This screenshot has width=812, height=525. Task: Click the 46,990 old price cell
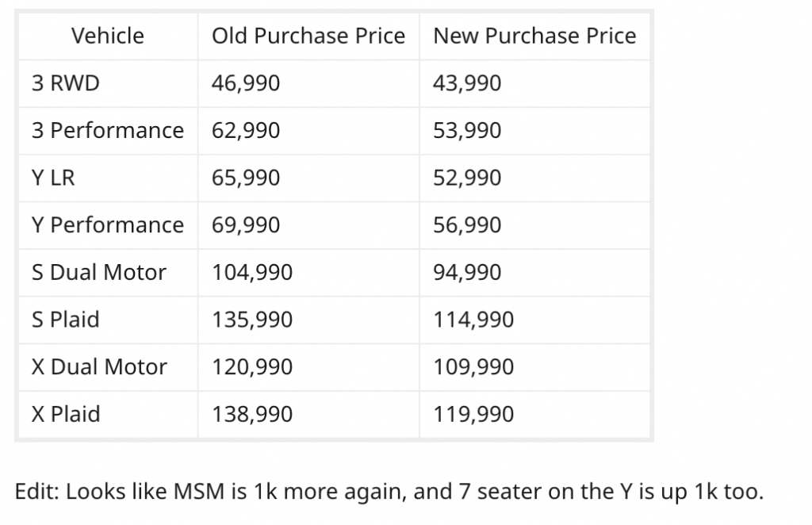[x=308, y=83]
